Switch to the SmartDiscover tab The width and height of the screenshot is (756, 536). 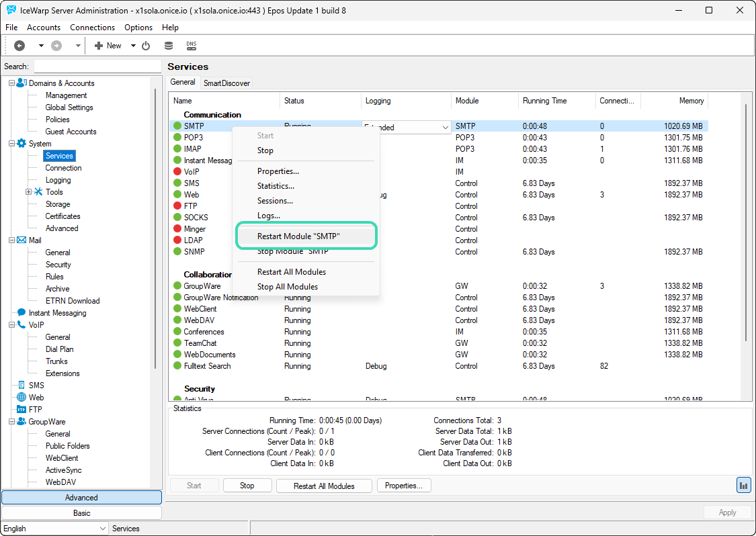point(226,83)
